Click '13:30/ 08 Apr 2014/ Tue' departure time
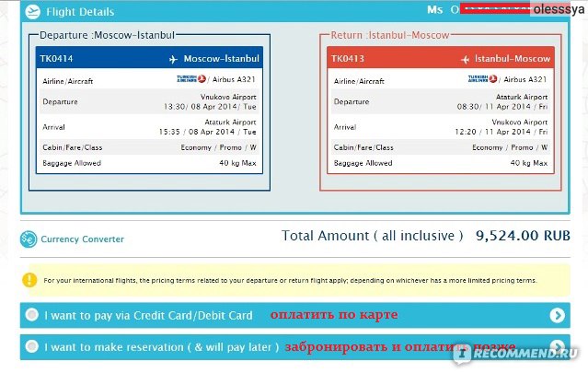 (210, 107)
